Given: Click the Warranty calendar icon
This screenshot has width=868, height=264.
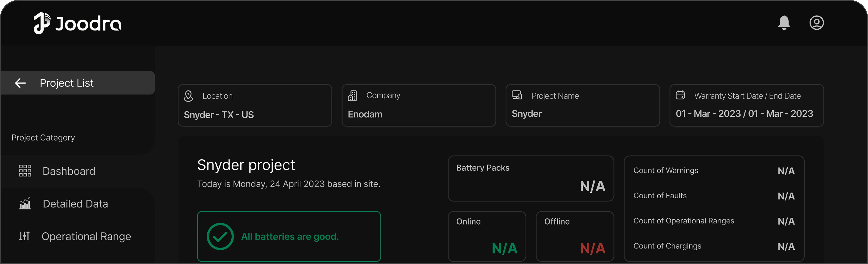Looking at the screenshot, I should (x=680, y=95).
